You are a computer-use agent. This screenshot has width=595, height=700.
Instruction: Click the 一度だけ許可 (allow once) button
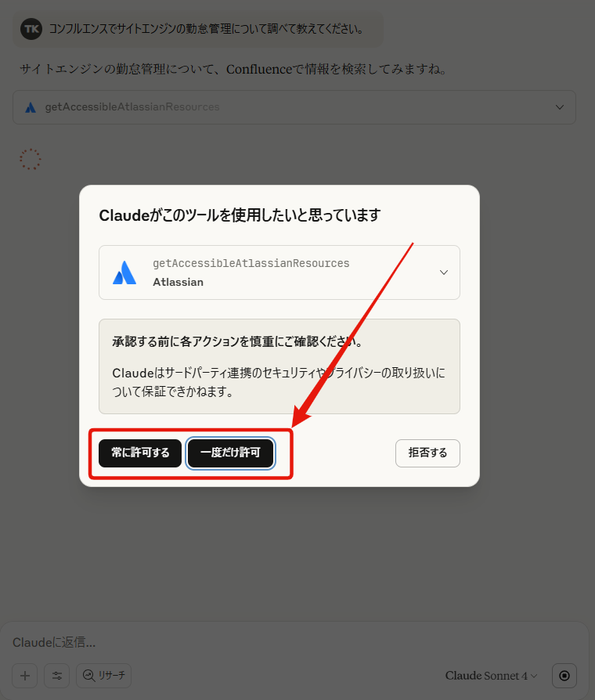(230, 453)
